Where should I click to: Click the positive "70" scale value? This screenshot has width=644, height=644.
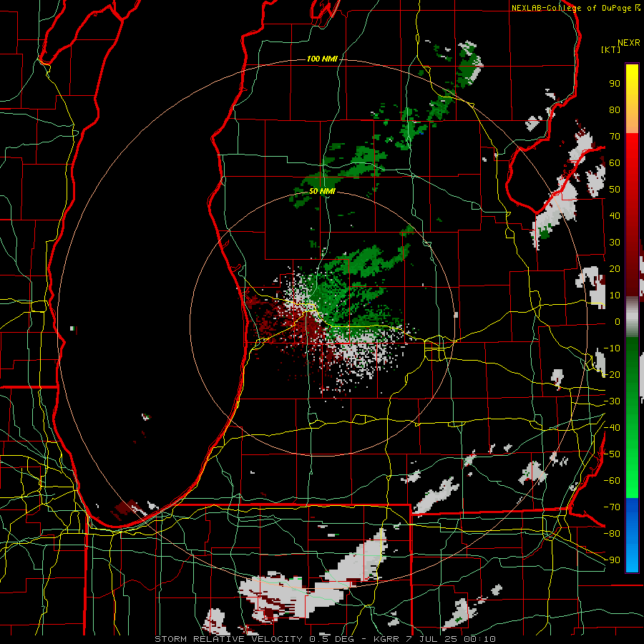coord(615,137)
